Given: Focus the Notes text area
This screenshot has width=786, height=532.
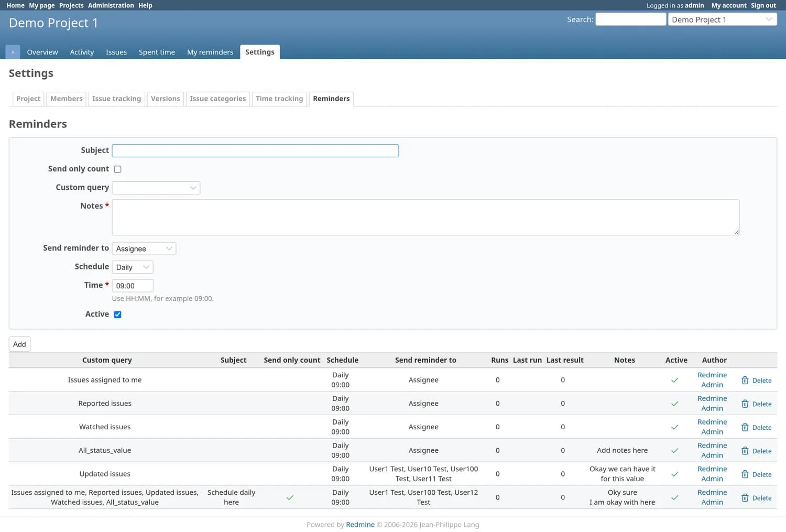Looking at the screenshot, I should pyautogui.click(x=425, y=217).
